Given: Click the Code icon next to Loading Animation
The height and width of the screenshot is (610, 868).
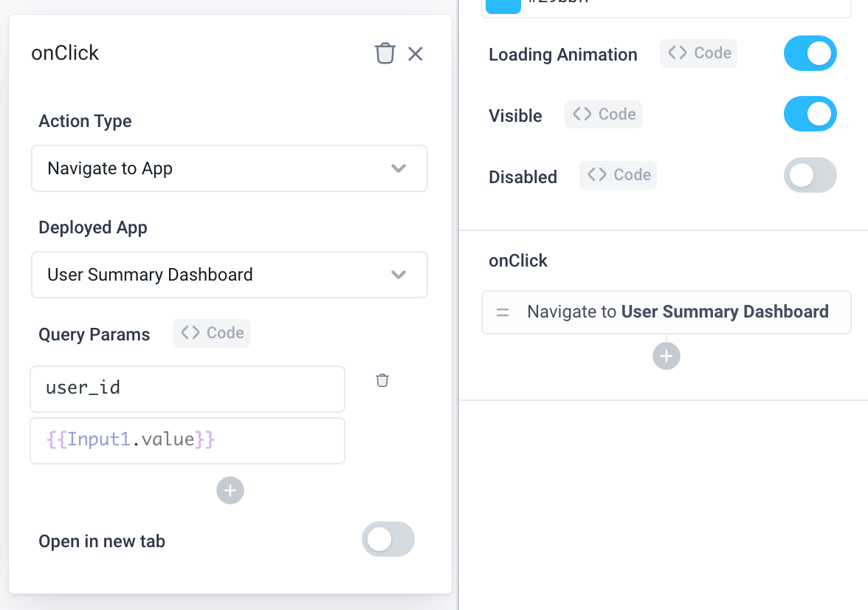Looking at the screenshot, I should (x=698, y=53).
